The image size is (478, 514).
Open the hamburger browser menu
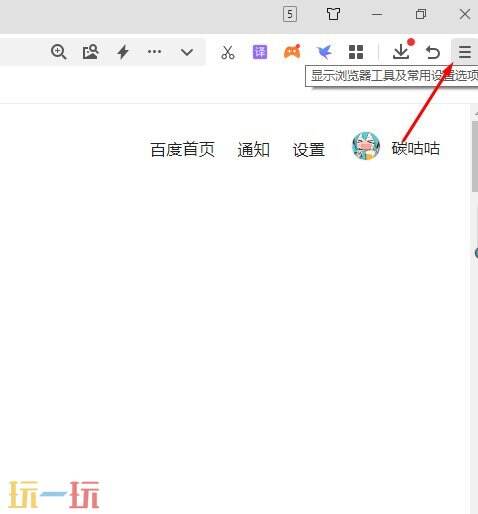[465, 52]
